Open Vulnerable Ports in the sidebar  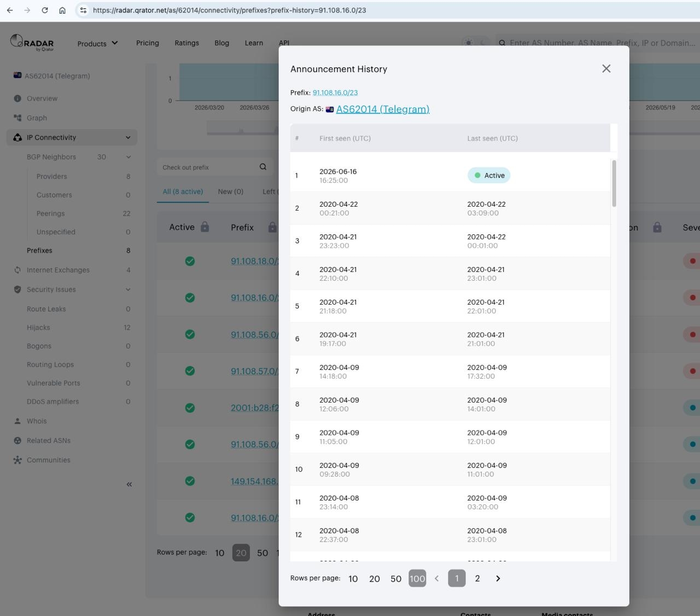click(54, 383)
